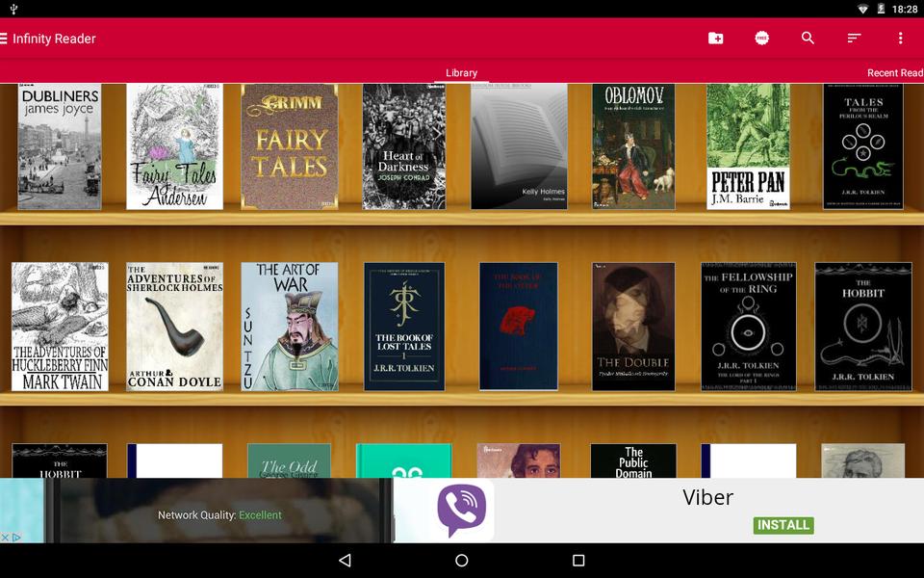Image resolution: width=924 pixels, height=578 pixels.
Task: Open The Double book
Action: 633,327
